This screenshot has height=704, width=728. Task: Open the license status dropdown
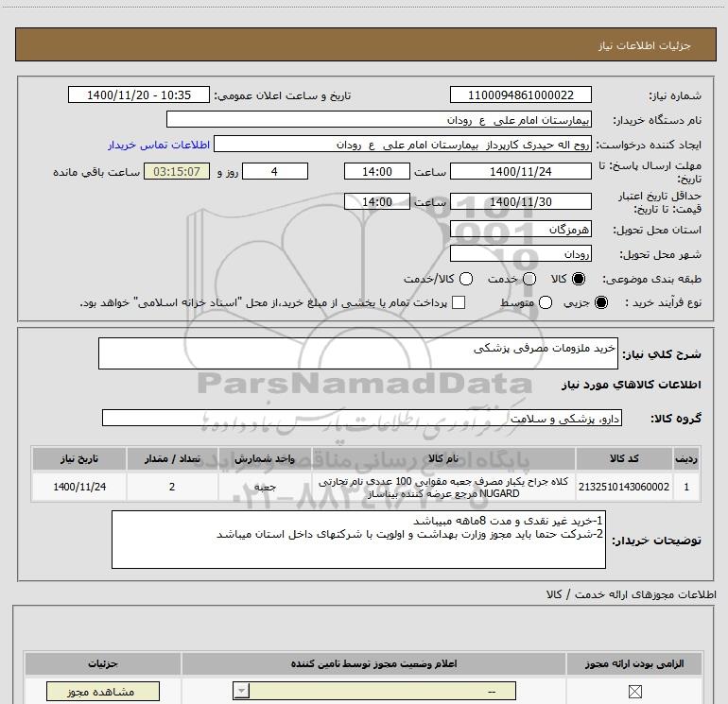tap(374, 691)
